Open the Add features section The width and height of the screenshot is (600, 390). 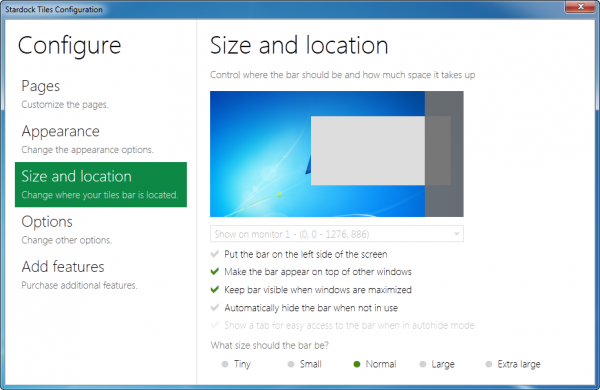(x=101, y=275)
